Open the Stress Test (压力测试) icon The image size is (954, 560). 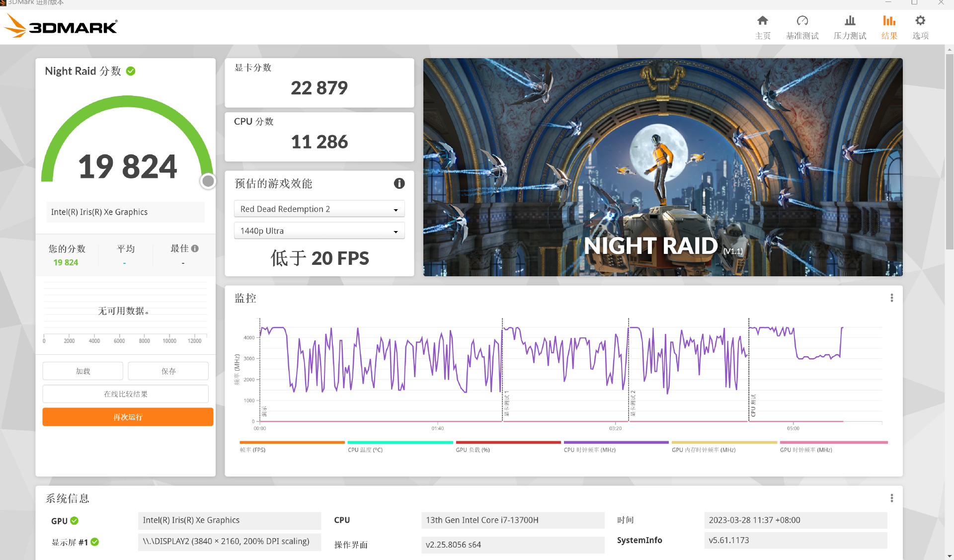(850, 21)
